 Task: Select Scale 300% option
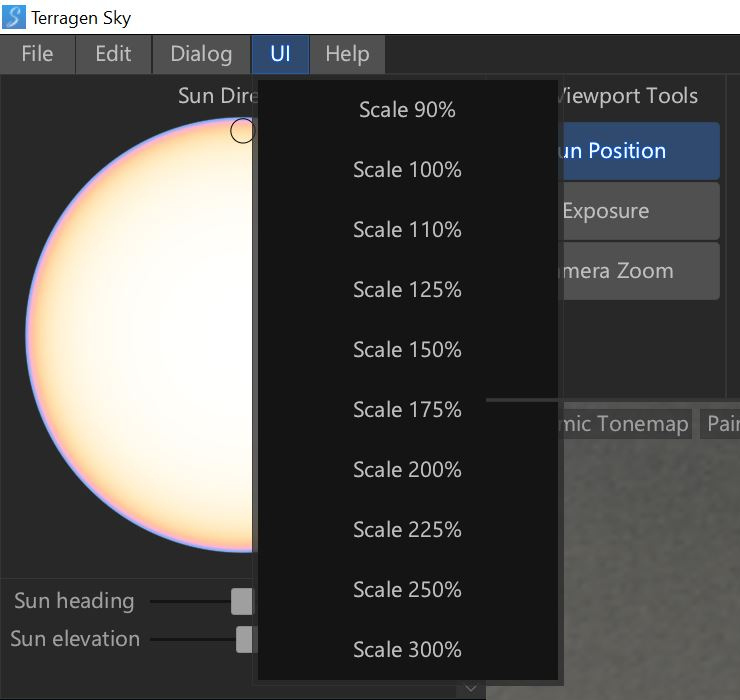[407, 649]
